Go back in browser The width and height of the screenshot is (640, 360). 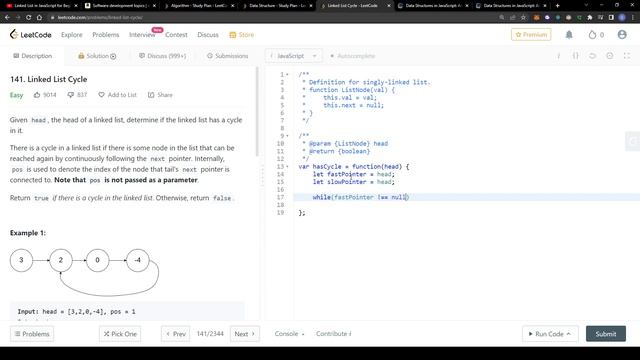coord(7,18)
